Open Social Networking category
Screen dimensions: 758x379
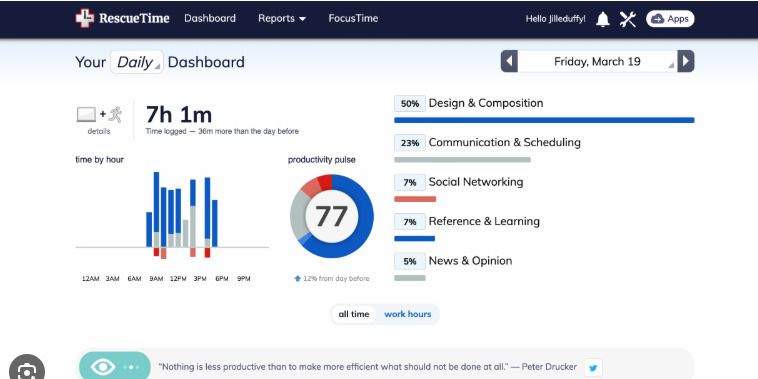coord(476,182)
